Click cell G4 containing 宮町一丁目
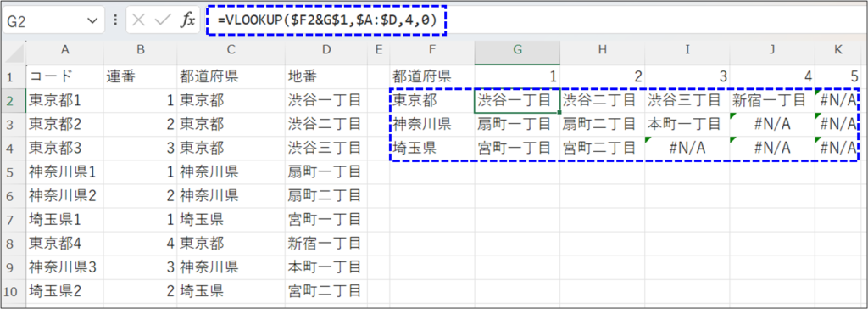Screen dimensions: 868x309 click(517, 148)
